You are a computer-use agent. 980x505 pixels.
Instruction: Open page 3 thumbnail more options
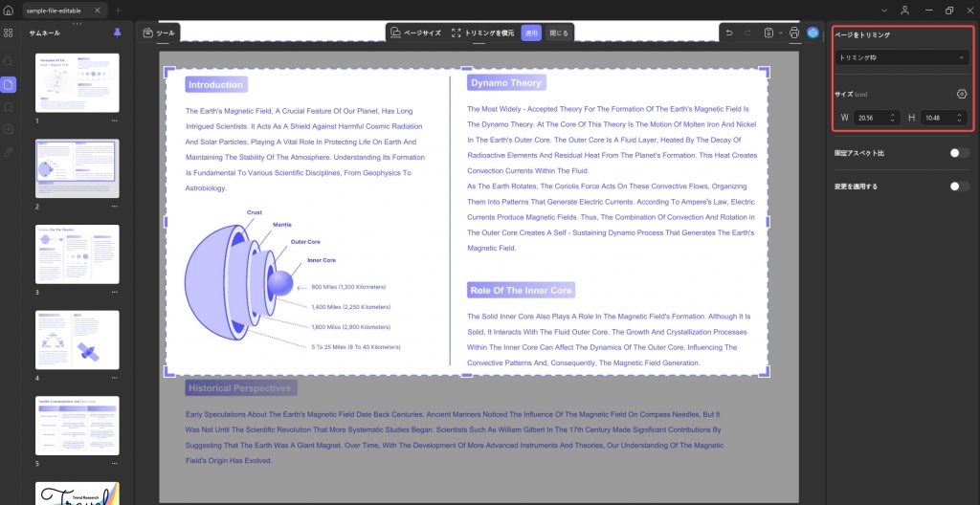115,292
